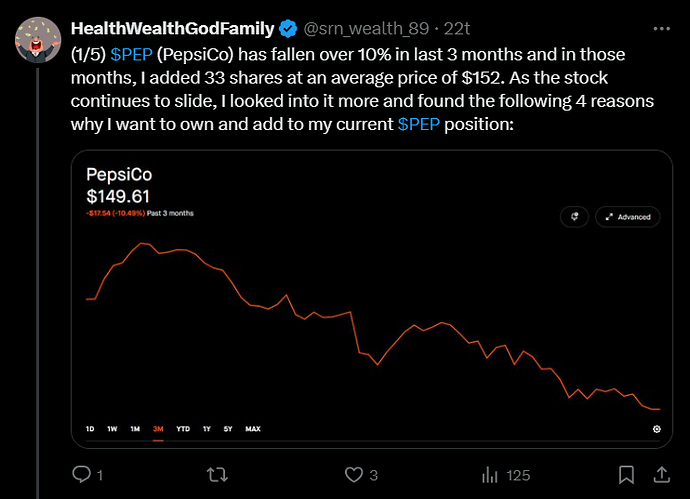
Task: Bookmark this PepsiCo tweet
Action: tap(626, 474)
